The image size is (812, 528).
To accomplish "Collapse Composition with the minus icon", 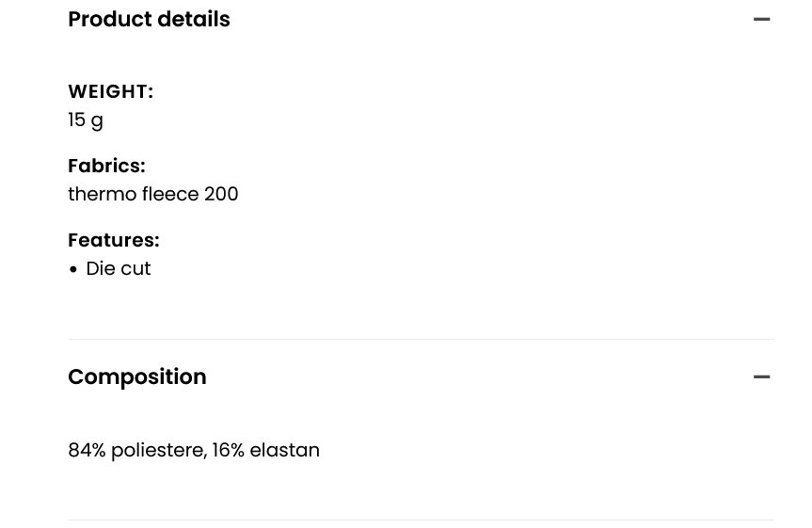I will pyautogui.click(x=761, y=377).
